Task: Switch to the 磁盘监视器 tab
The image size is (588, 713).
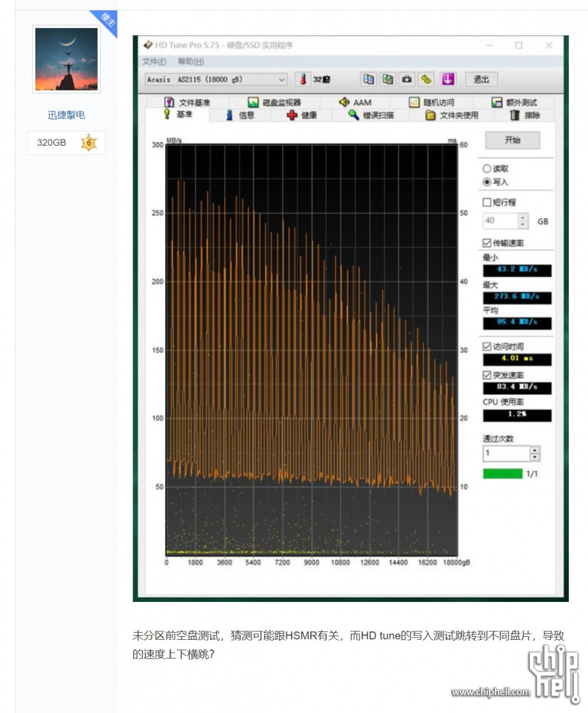Action: (275, 102)
